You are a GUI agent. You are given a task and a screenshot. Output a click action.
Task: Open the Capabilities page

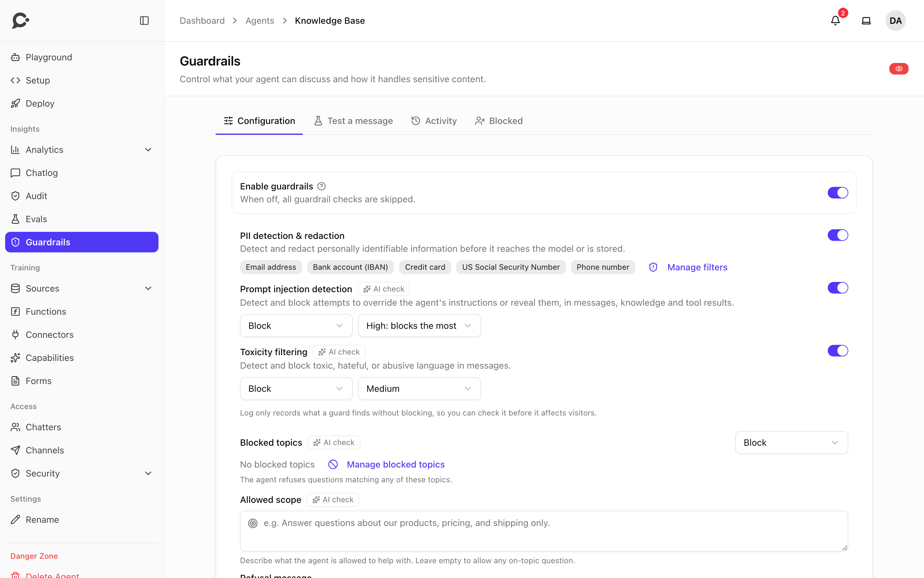pyautogui.click(x=82, y=358)
